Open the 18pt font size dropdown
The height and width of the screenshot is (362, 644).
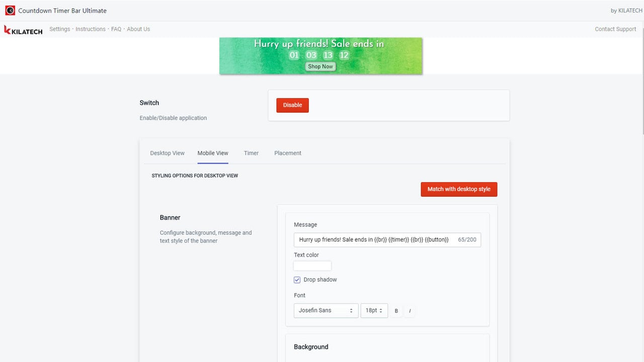pyautogui.click(x=374, y=310)
